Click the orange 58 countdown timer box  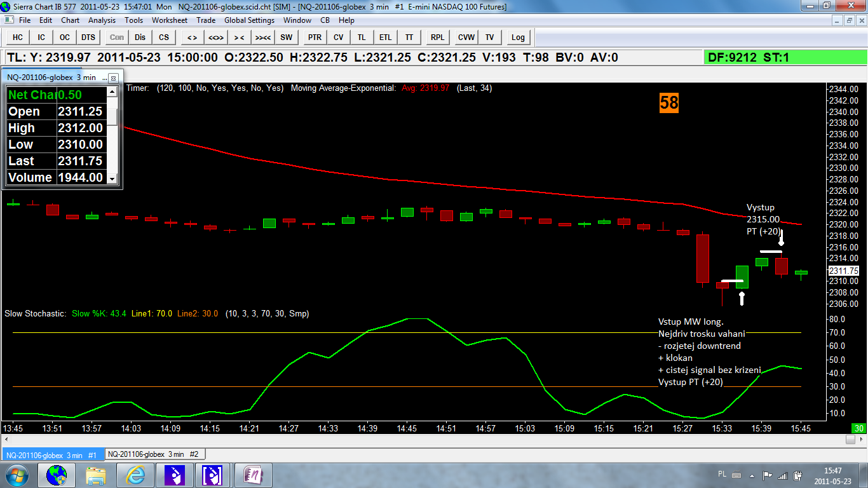[668, 103]
